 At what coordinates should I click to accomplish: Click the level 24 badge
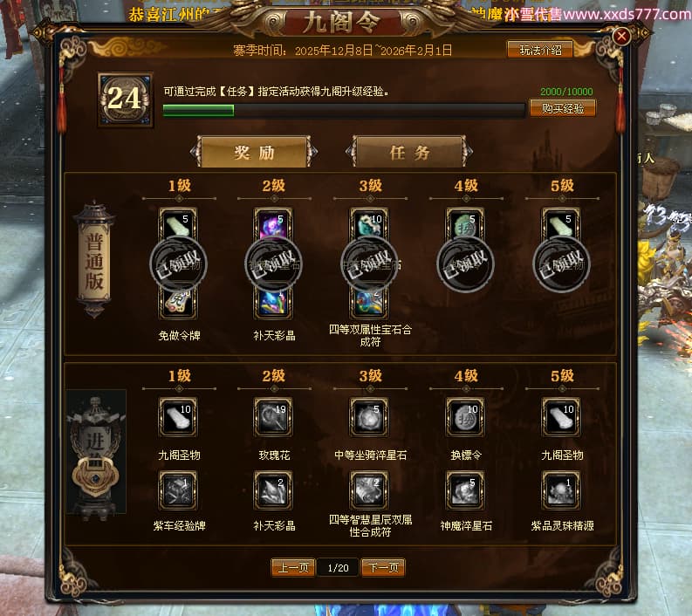point(126,99)
